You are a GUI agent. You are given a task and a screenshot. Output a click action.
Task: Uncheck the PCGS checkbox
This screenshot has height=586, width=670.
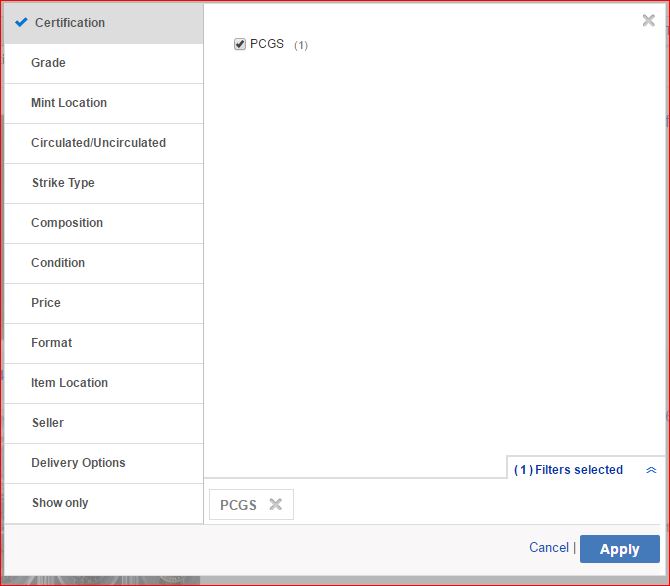pyautogui.click(x=240, y=44)
